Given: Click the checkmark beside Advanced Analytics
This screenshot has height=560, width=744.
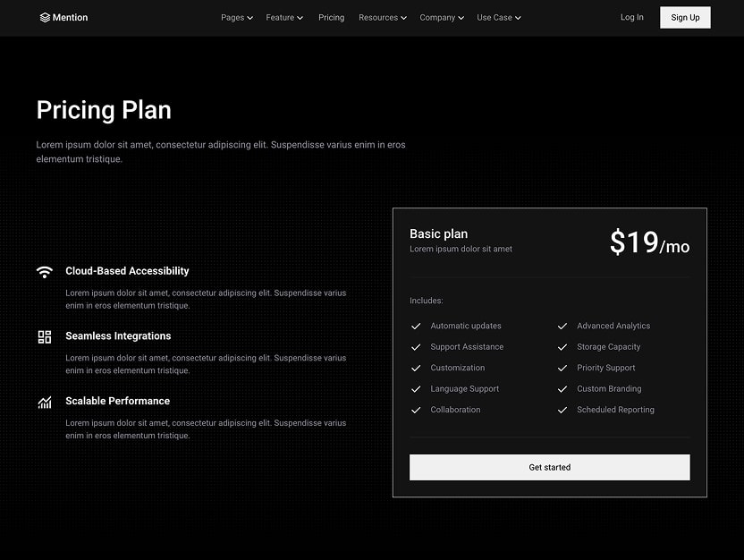Looking at the screenshot, I should click(x=562, y=326).
